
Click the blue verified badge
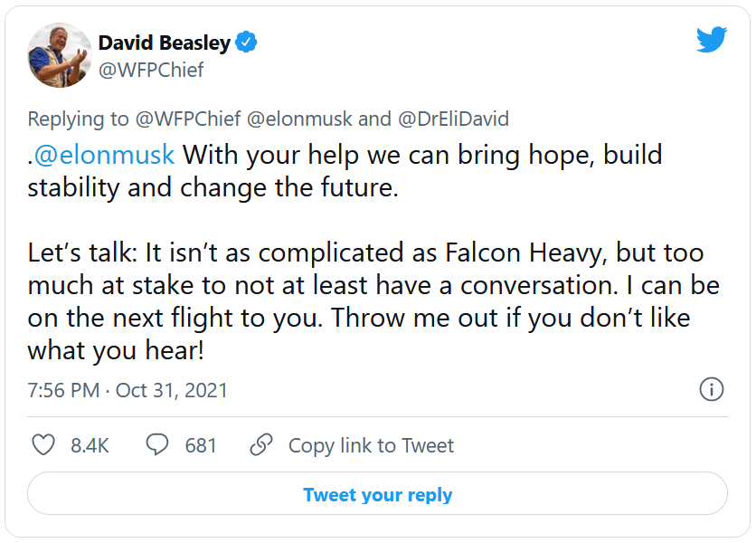point(247,42)
